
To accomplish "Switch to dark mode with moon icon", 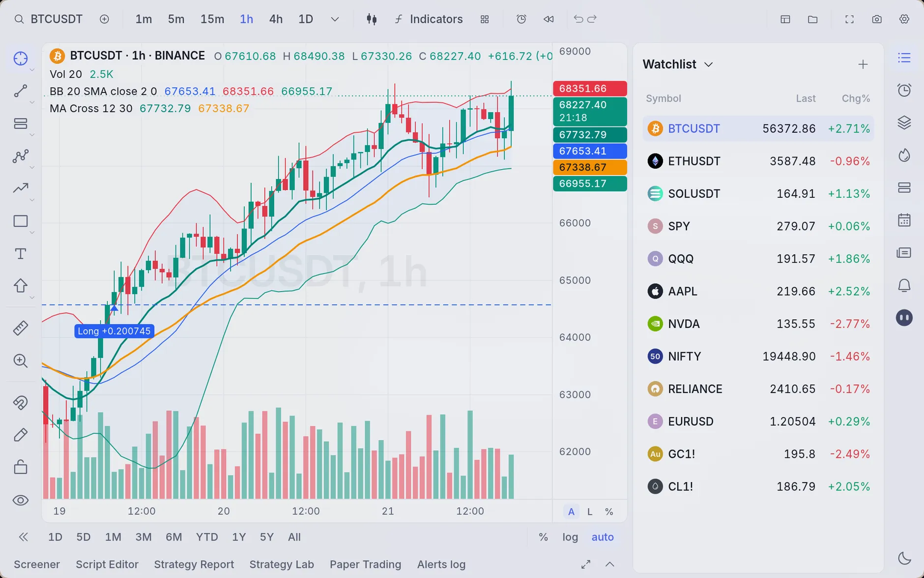I will pyautogui.click(x=904, y=558).
